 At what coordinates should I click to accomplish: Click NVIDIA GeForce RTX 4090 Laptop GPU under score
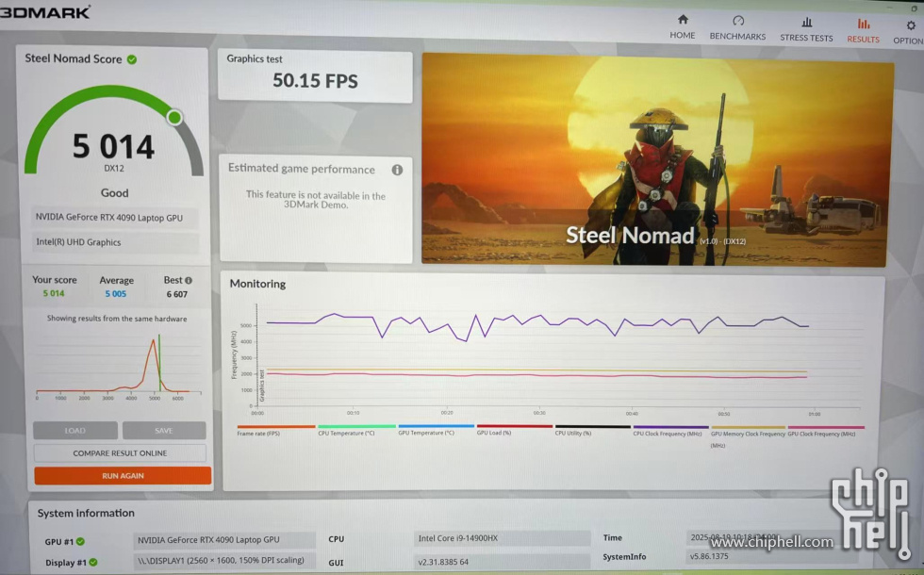tap(115, 218)
